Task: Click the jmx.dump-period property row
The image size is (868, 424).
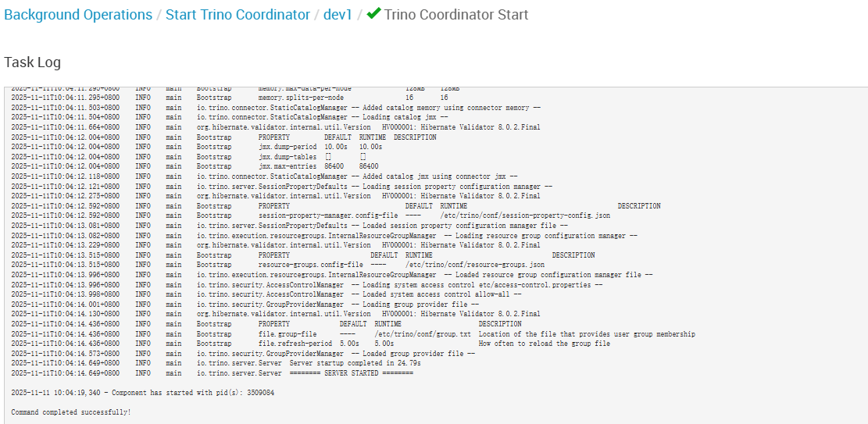Action: point(320,147)
